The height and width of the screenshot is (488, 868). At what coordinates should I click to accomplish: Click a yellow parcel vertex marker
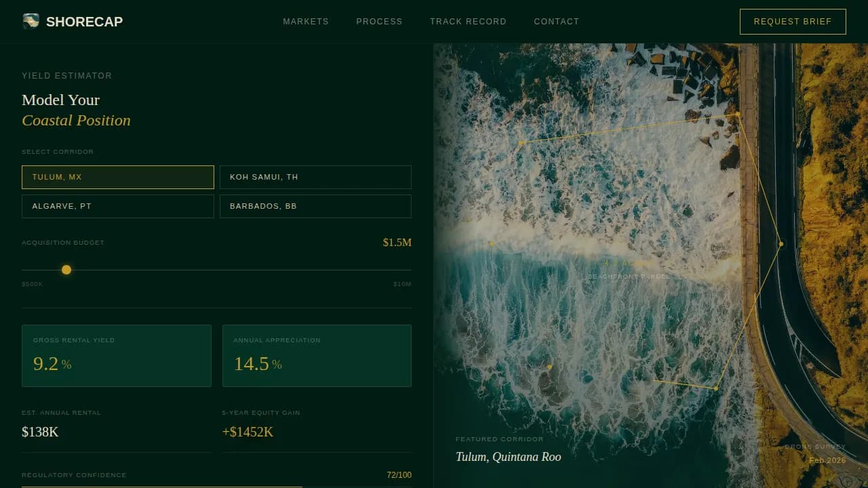tap(781, 244)
